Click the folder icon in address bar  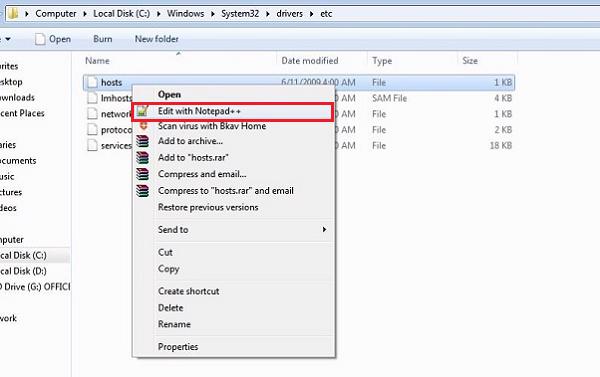(x=13, y=13)
